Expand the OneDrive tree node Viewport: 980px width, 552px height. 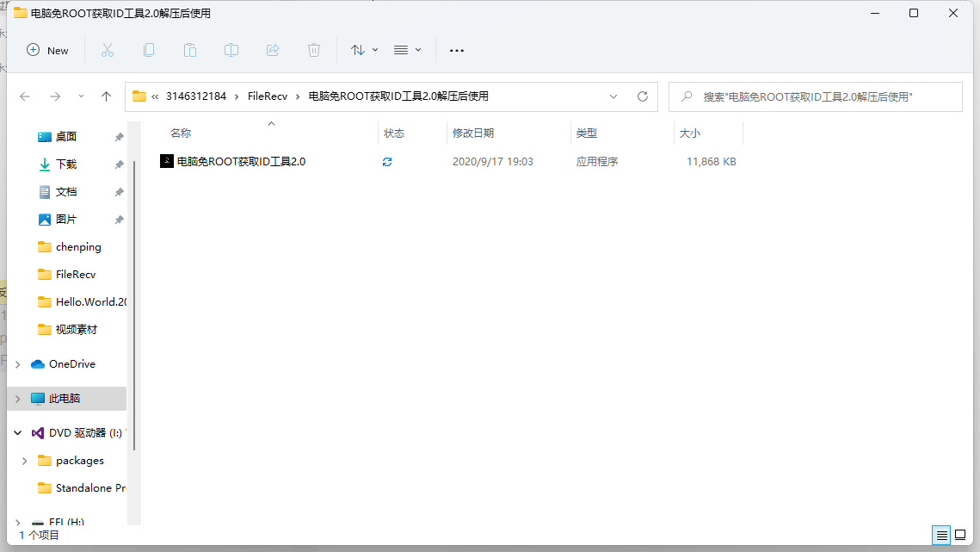17,364
